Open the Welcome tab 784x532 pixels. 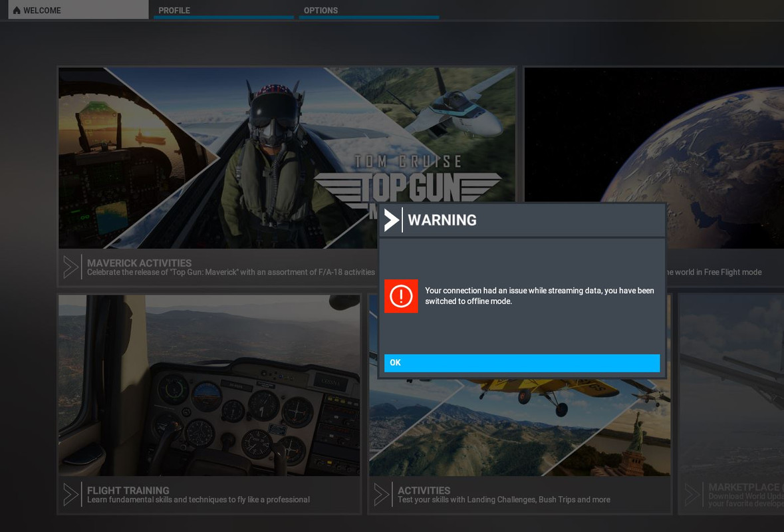78,10
